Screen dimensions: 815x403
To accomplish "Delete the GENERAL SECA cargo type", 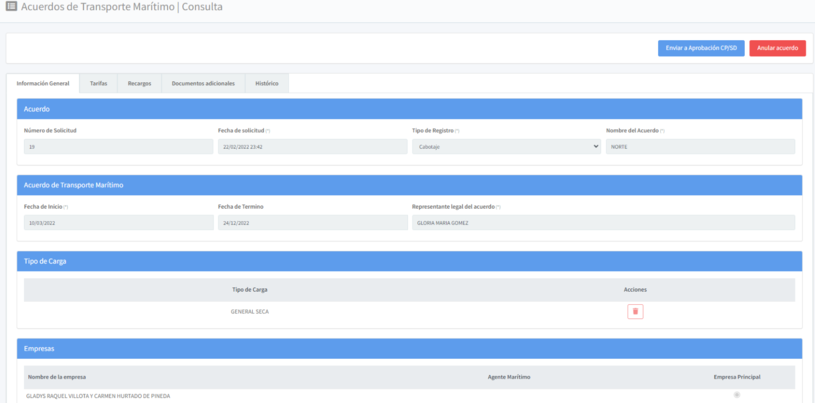I will [x=635, y=311].
